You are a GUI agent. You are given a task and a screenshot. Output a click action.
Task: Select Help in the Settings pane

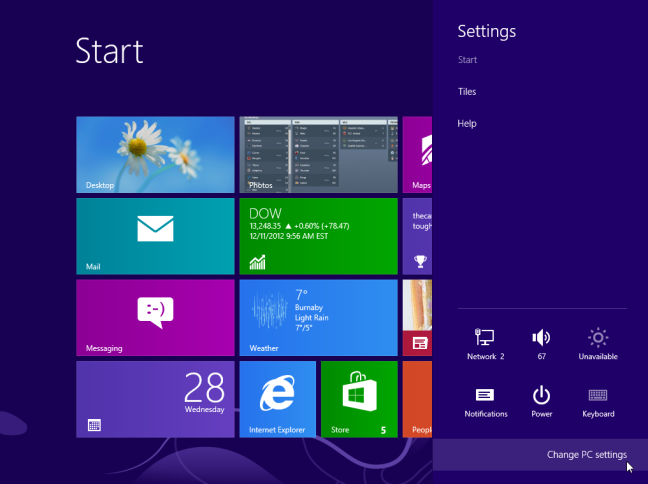pyautogui.click(x=467, y=124)
